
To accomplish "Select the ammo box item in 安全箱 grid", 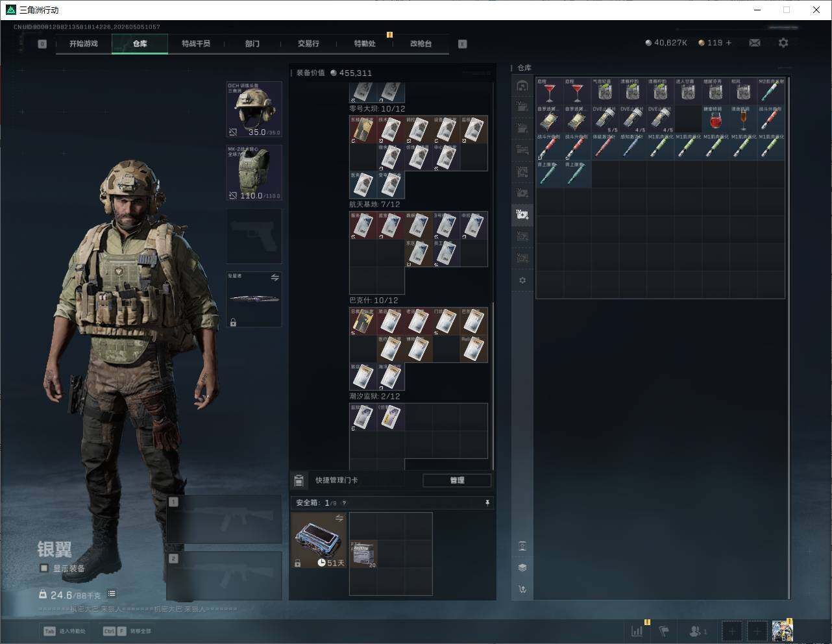I will coord(363,554).
